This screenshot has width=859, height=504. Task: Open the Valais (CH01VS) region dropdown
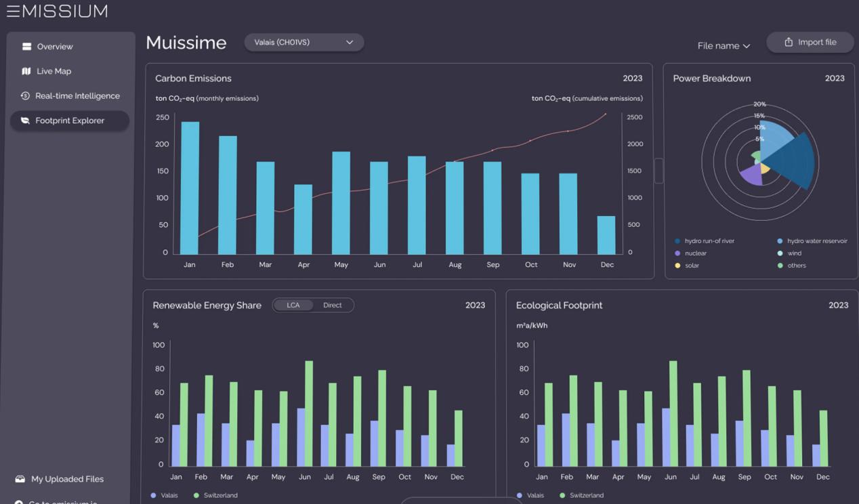click(303, 43)
